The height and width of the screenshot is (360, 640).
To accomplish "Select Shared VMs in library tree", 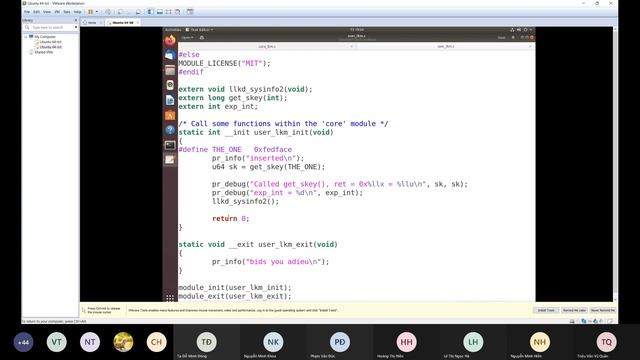I will coord(43,52).
